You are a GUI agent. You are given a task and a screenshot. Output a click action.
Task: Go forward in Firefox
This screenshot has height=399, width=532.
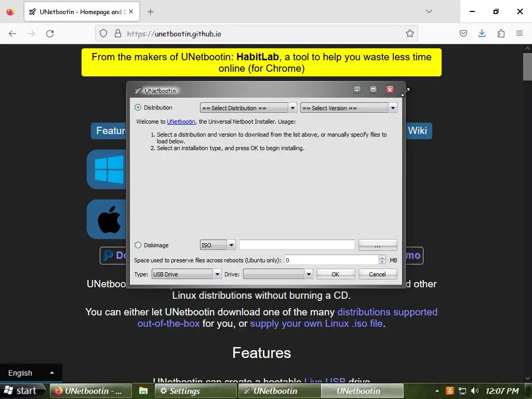pos(31,34)
